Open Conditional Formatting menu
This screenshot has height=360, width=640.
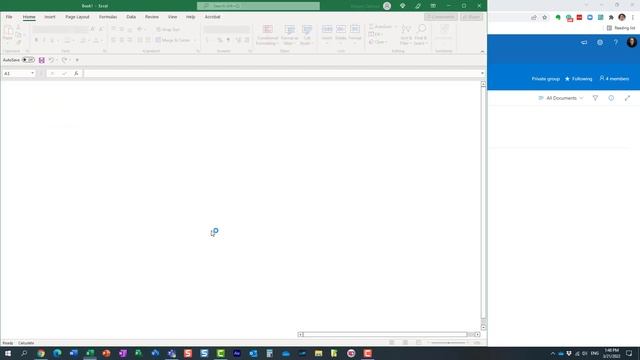pyautogui.click(x=267, y=35)
